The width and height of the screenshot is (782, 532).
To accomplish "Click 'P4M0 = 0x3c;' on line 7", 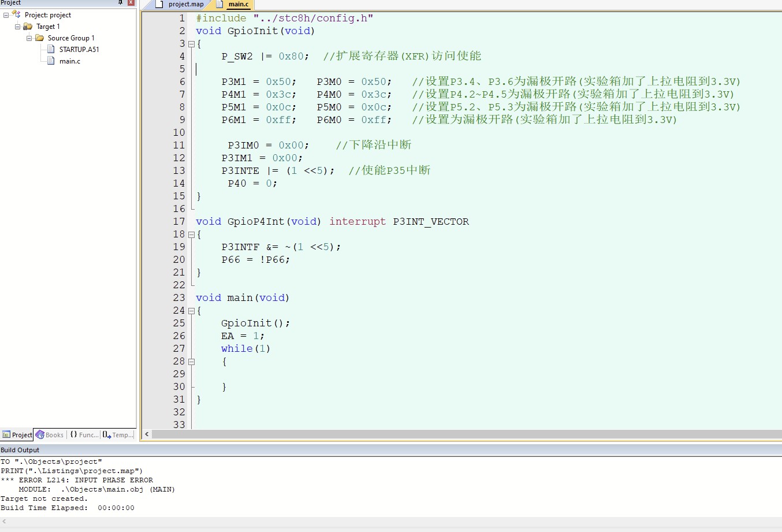I will (x=354, y=95).
